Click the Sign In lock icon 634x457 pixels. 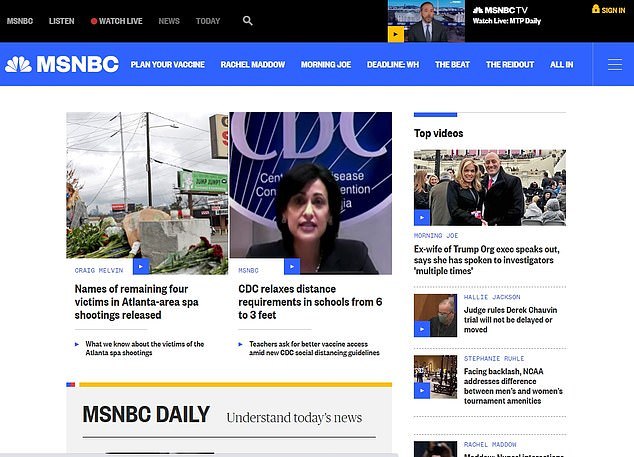(596, 9)
